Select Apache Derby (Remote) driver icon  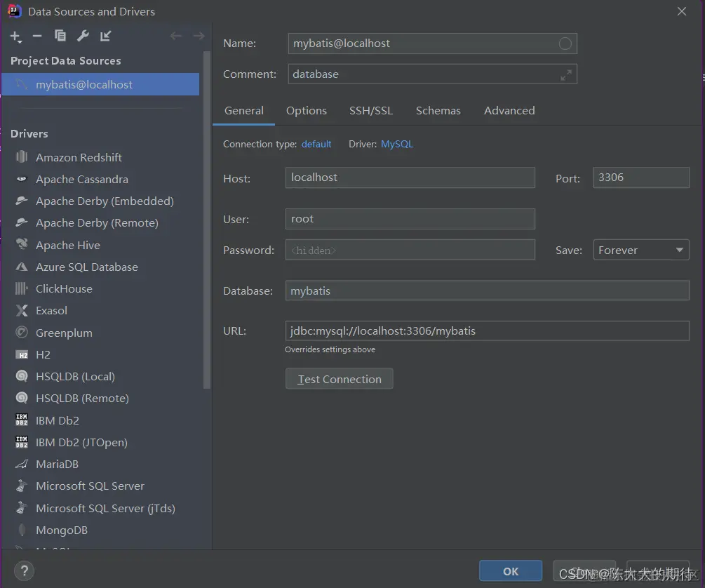click(22, 222)
